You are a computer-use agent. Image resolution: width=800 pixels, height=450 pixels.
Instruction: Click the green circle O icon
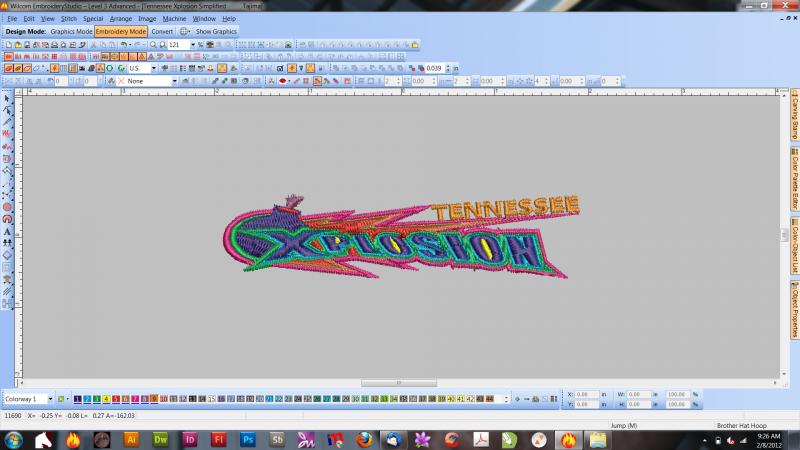point(110,68)
